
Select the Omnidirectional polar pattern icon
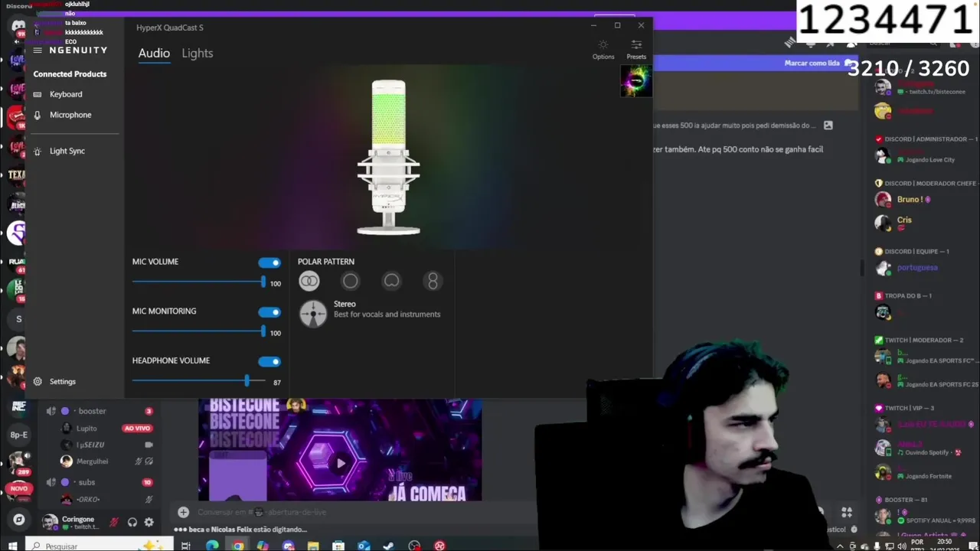(350, 282)
